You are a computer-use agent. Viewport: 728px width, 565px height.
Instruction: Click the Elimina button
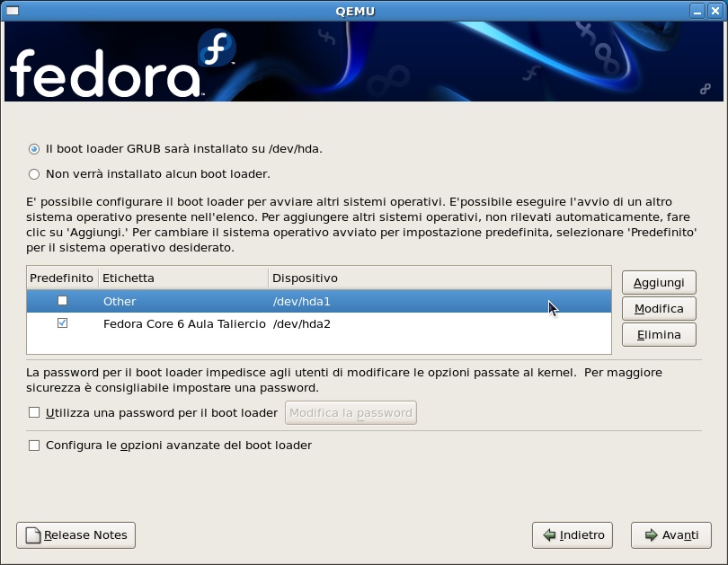659,334
